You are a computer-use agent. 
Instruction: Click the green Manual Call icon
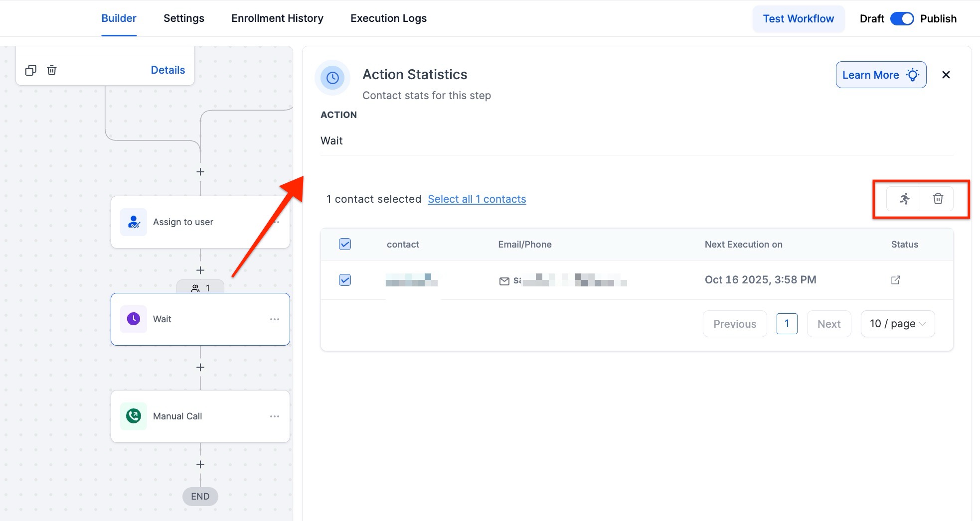[134, 416]
